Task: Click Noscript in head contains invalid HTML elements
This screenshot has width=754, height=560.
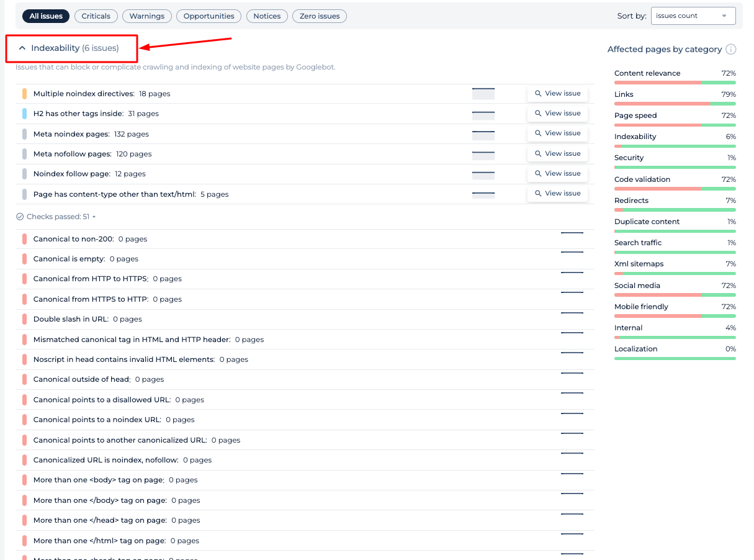Action: pos(305,359)
